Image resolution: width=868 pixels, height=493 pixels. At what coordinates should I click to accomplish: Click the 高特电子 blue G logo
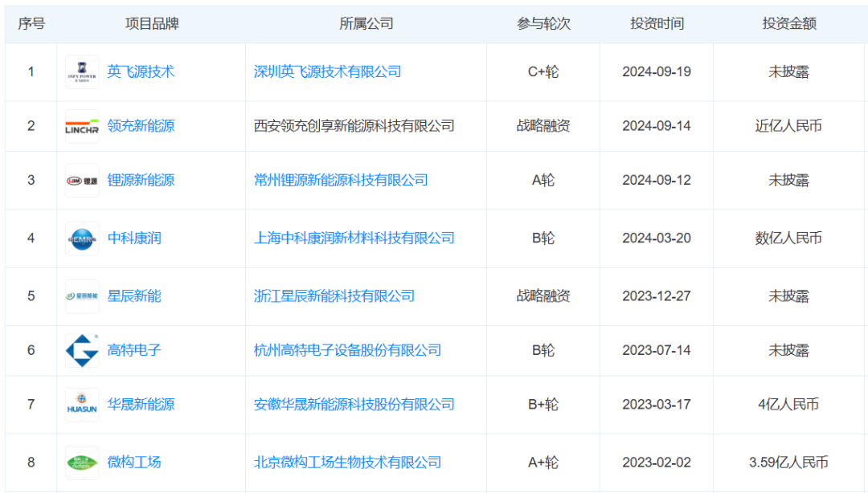82,350
